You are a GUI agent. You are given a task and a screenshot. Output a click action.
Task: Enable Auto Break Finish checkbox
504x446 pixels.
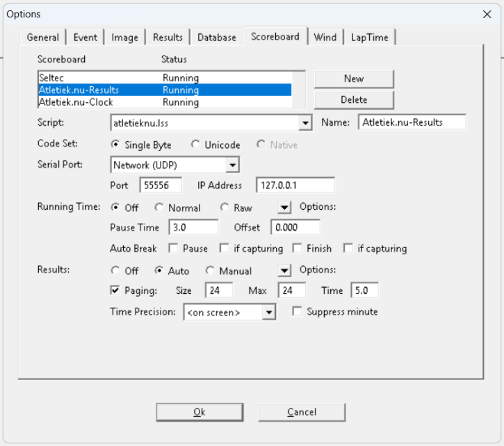click(297, 248)
